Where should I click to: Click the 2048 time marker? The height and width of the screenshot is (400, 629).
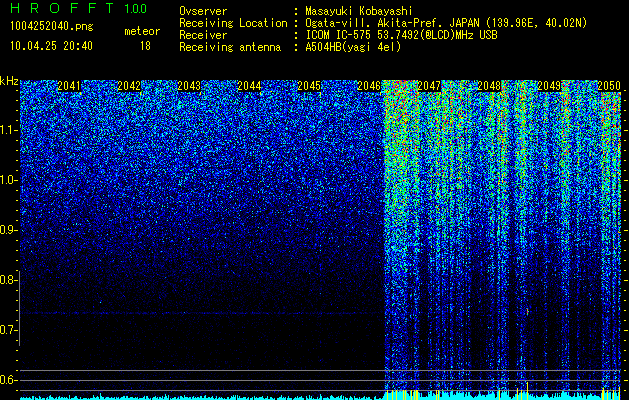pyautogui.click(x=489, y=86)
